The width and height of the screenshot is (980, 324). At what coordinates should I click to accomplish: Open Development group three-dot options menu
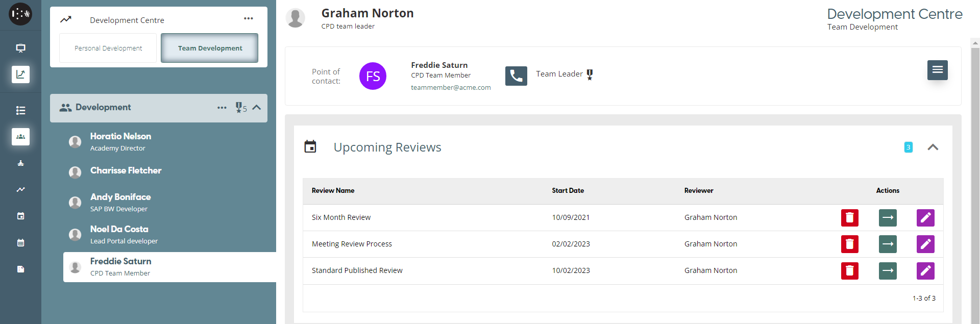tap(222, 108)
